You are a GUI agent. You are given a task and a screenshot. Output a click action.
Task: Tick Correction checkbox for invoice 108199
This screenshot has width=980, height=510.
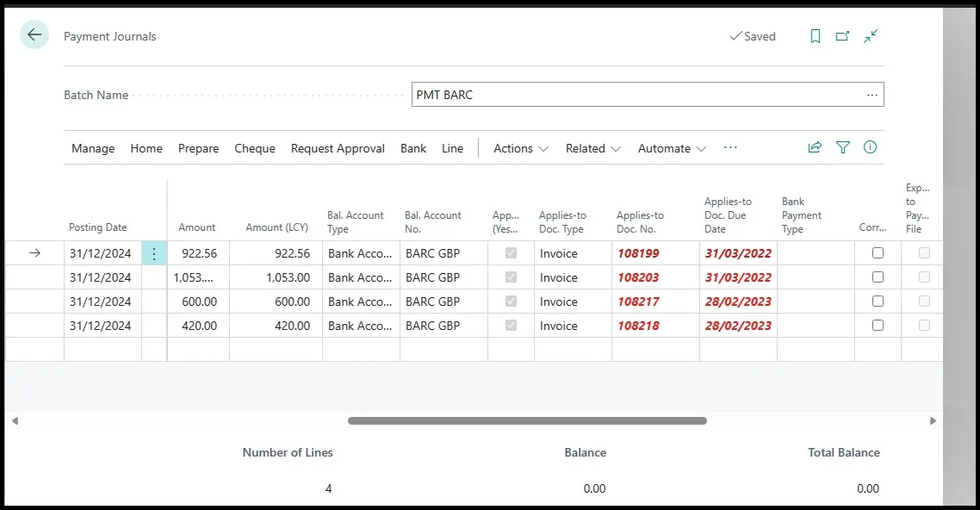pos(878,253)
